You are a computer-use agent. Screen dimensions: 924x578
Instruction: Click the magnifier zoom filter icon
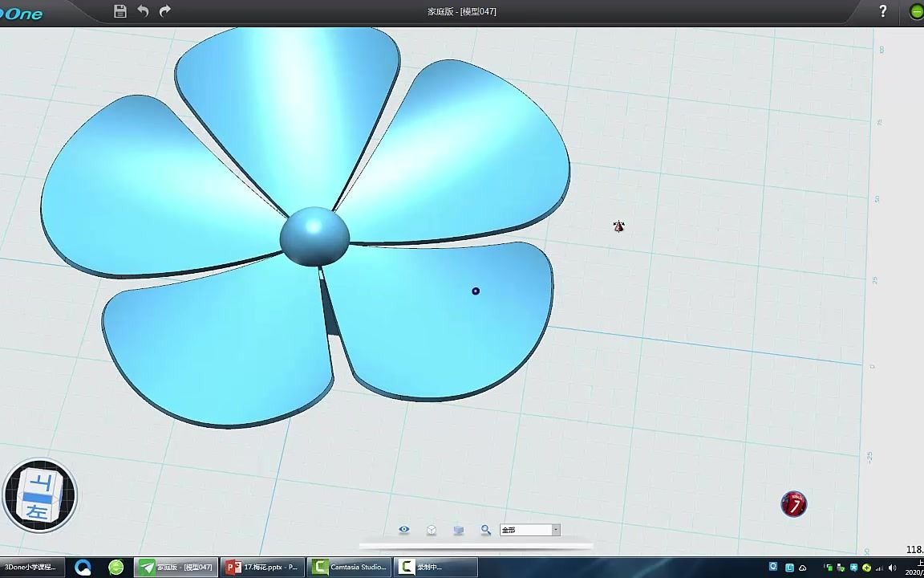tap(485, 530)
